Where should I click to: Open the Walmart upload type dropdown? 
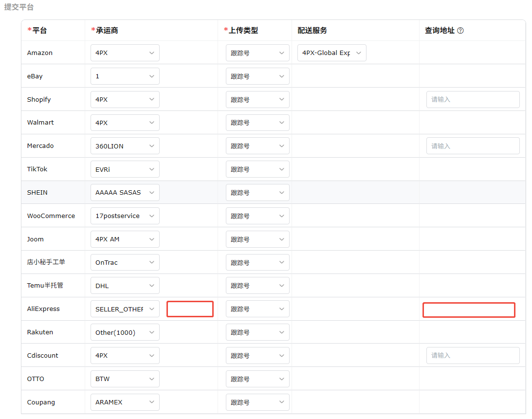coord(257,123)
